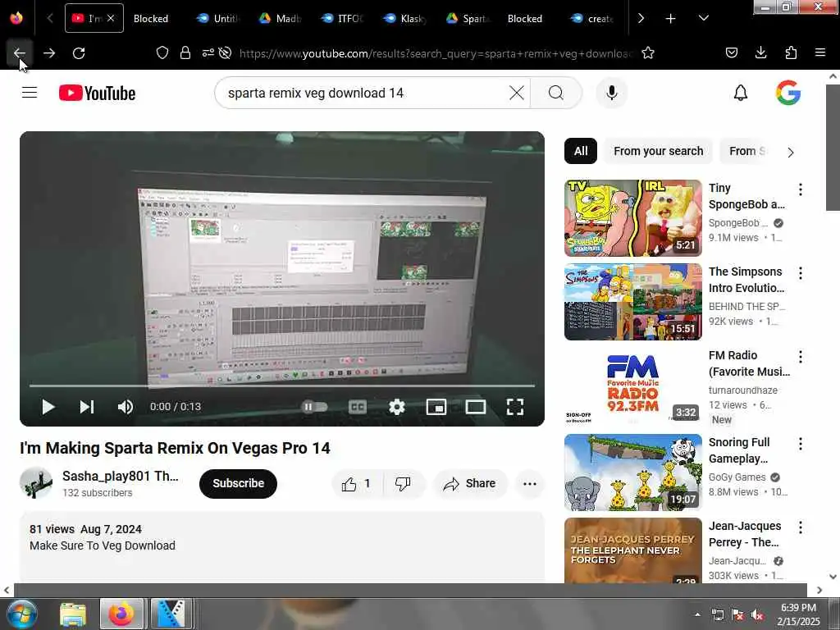Open Firefox extensions puzzle icon
This screenshot has width=840, height=630.
pyautogui.click(x=791, y=52)
